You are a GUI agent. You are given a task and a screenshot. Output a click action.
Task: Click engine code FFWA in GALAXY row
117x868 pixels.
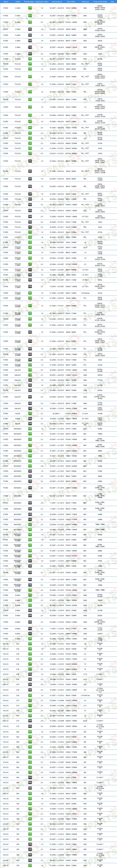click(x=100, y=380)
